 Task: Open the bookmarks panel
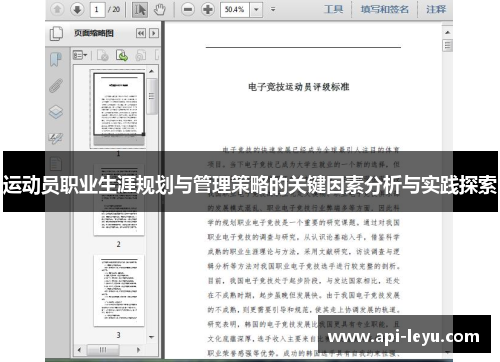point(56,59)
